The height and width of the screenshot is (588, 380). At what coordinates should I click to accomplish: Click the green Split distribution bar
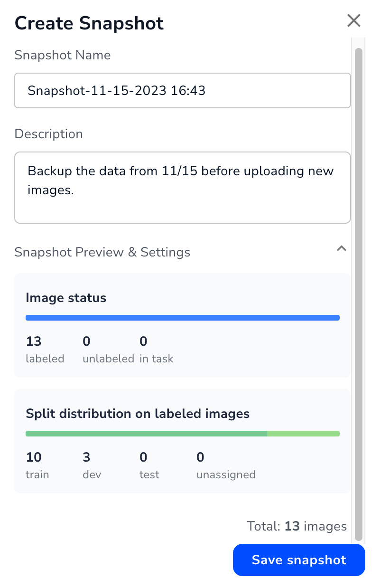[182, 433]
